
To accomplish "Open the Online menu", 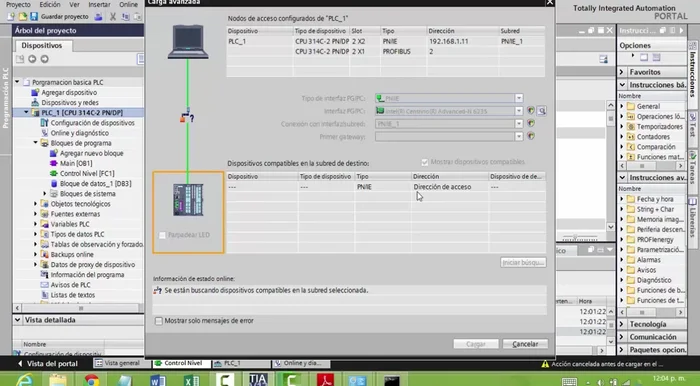I will [x=128, y=4].
